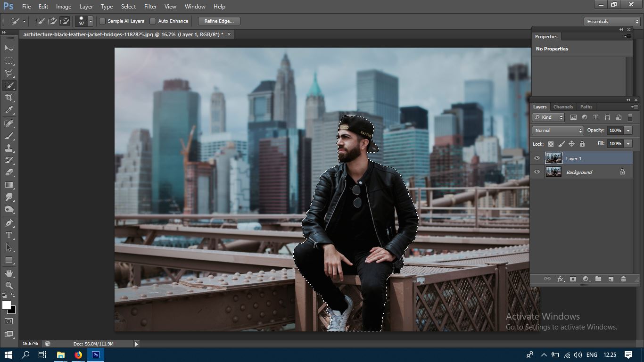
Task: Switch to the Channels tab
Action: click(563, 107)
